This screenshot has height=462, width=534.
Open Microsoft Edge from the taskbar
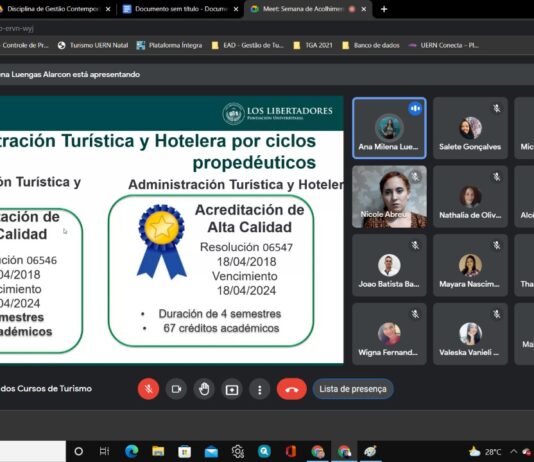131,451
